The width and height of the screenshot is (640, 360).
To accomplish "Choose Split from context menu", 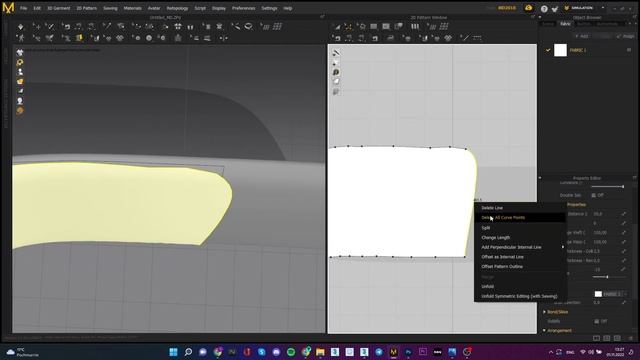I will pos(486,227).
